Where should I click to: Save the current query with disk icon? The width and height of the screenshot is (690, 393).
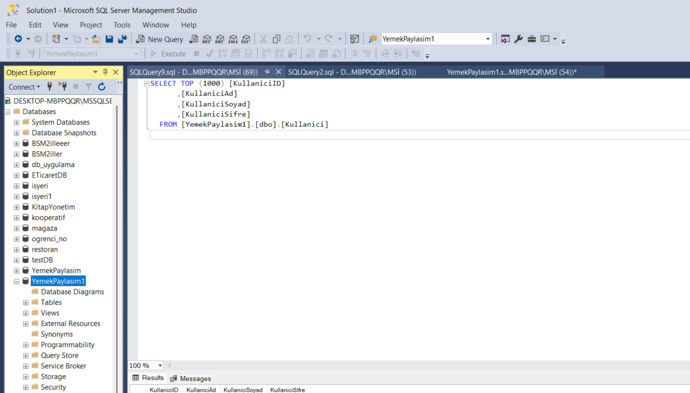pos(109,39)
